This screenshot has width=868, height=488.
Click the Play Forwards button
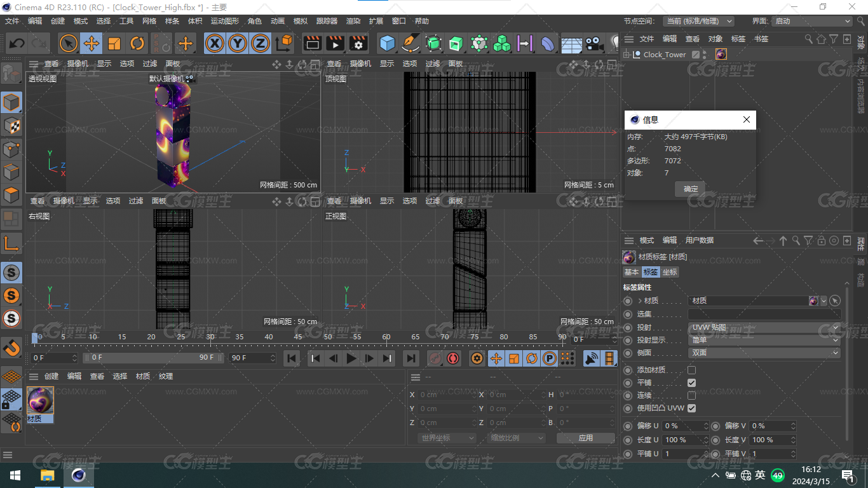(351, 358)
